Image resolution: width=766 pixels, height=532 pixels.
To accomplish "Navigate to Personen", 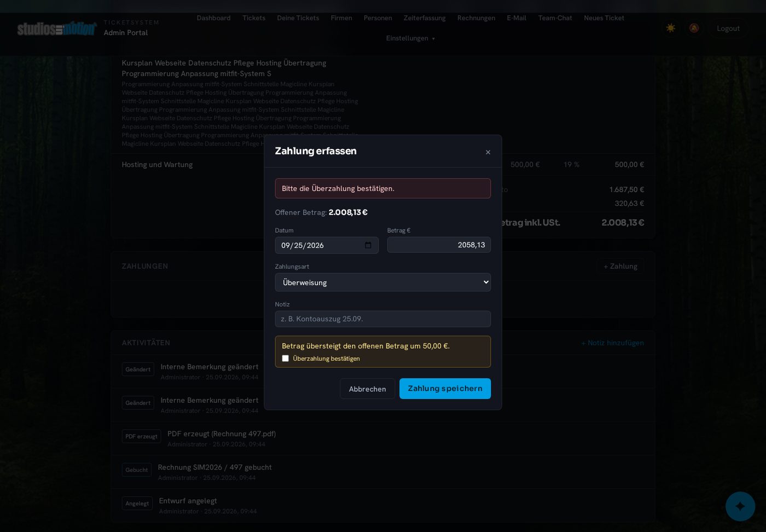I will [378, 18].
